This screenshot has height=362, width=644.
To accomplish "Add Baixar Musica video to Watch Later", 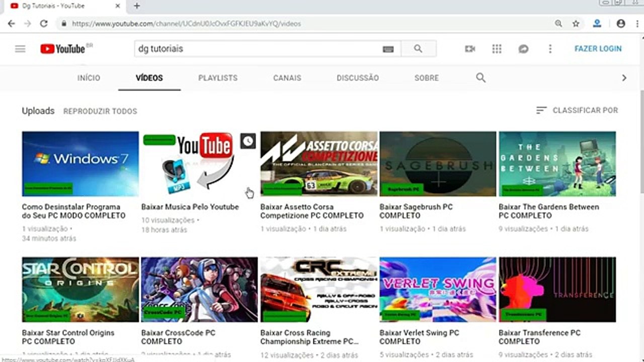I will click(x=248, y=141).
